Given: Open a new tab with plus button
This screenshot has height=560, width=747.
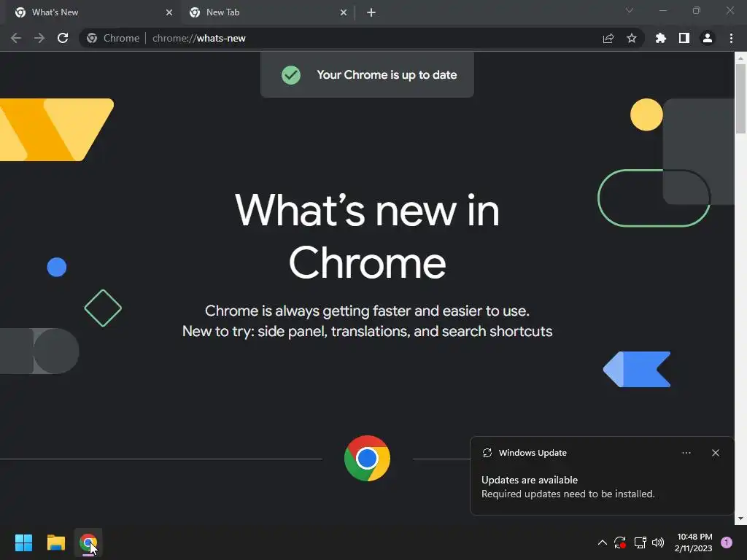Looking at the screenshot, I should (371, 12).
